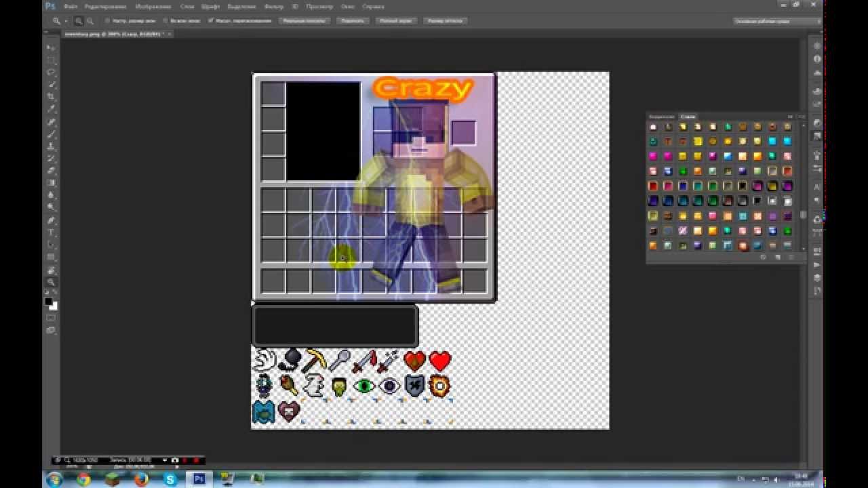The width and height of the screenshot is (868, 488).
Task: Open the Файл menu
Action: click(x=71, y=6)
